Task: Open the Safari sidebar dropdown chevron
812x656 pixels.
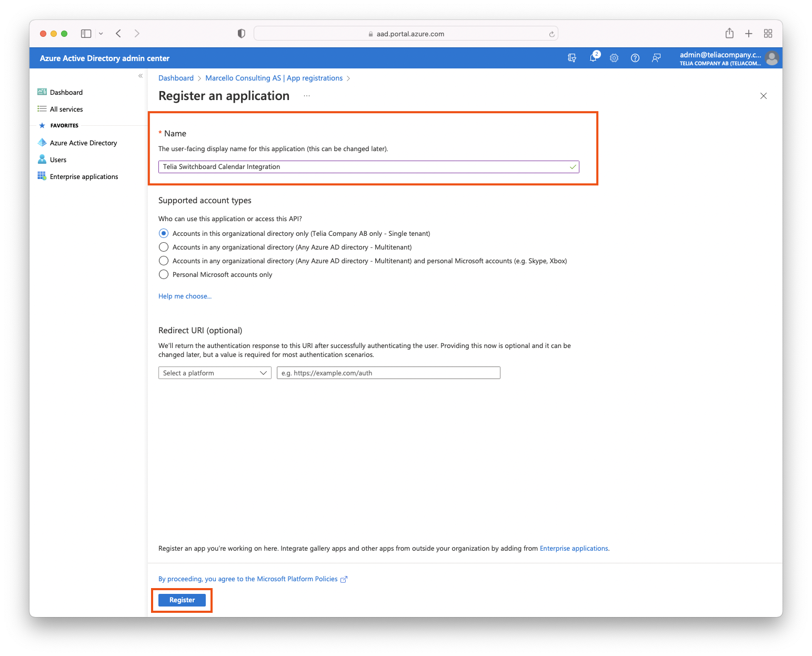Action: [x=101, y=34]
